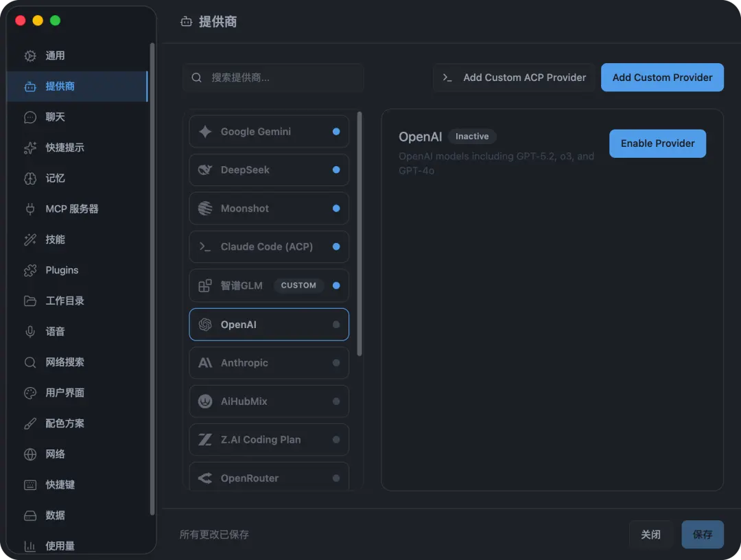Click the folder icon beside 工作目录

pyautogui.click(x=30, y=301)
